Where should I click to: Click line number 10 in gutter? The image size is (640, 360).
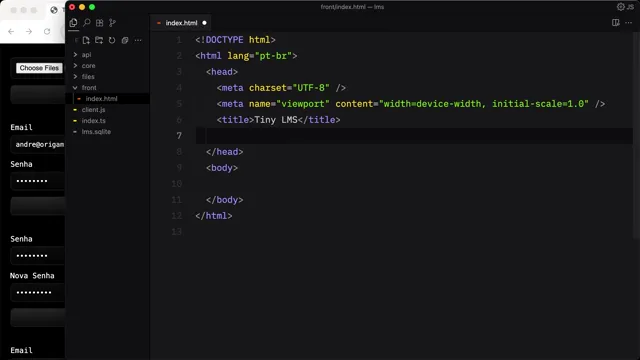tap(177, 184)
